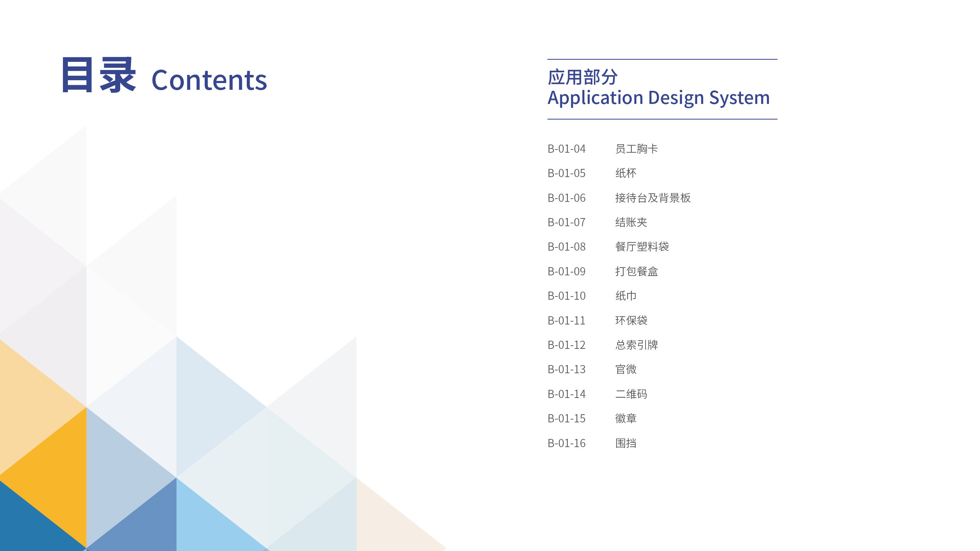
Task: Click the 官微 entry
Action: 626,370
